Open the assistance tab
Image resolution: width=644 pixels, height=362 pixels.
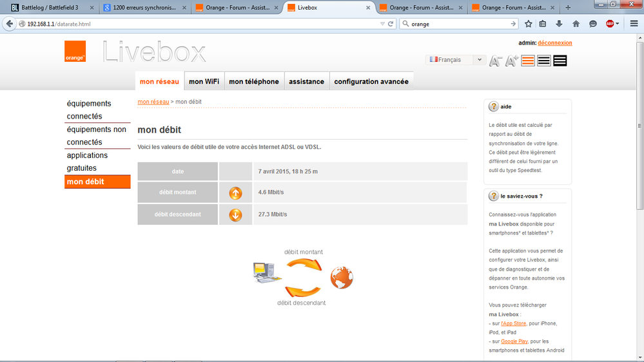[306, 81]
